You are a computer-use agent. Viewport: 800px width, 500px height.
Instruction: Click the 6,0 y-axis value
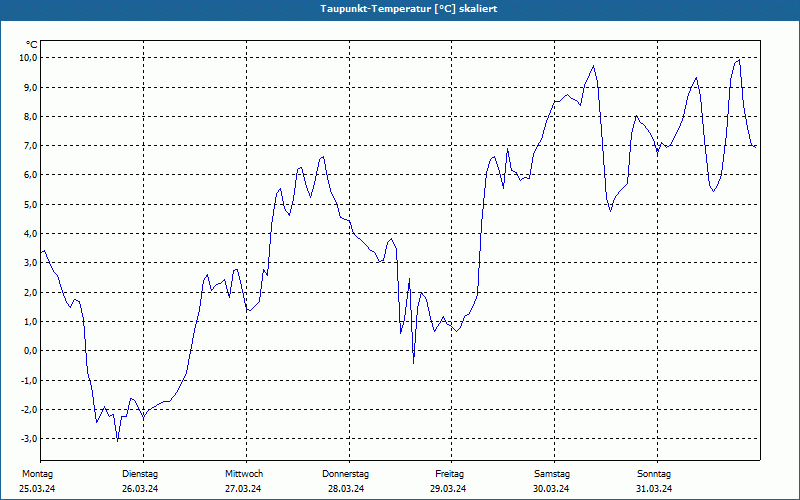pyautogui.click(x=30, y=175)
